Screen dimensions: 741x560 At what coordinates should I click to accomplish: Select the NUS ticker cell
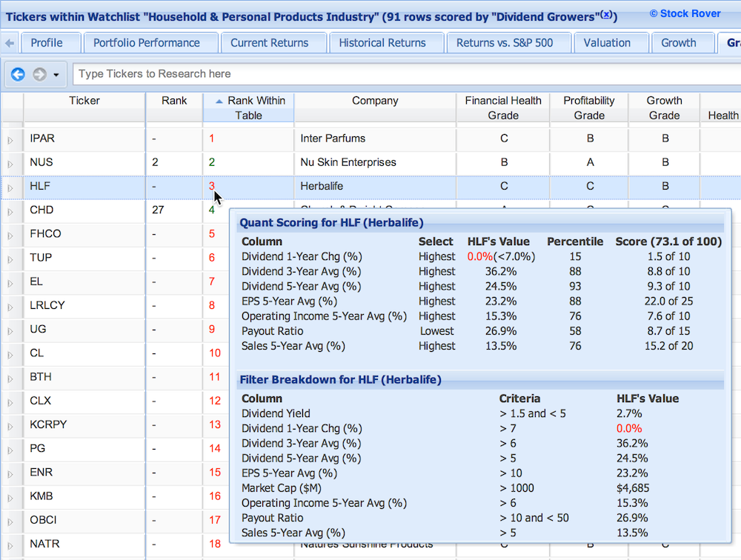pyautogui.click(x=84, y=162)
